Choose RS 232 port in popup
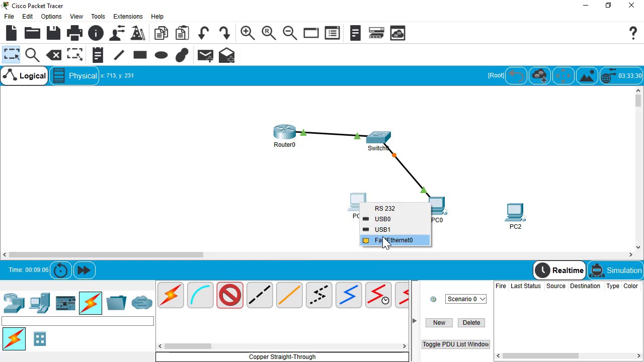 395,209
